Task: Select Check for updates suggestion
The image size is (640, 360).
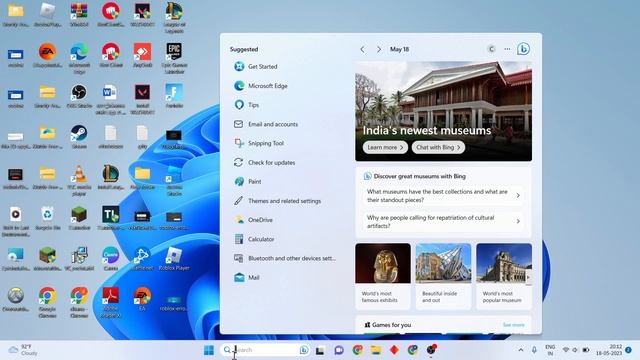Action: [x=264, y=162]
